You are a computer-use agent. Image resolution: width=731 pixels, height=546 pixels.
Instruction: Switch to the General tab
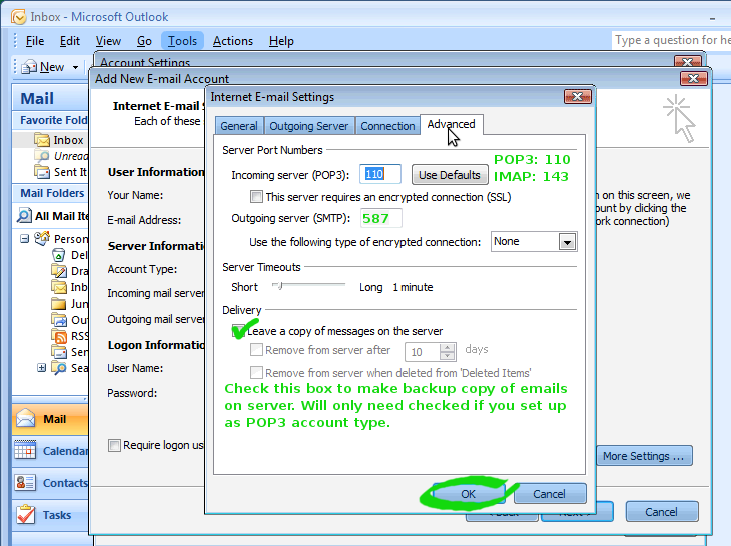pos(239,126)
